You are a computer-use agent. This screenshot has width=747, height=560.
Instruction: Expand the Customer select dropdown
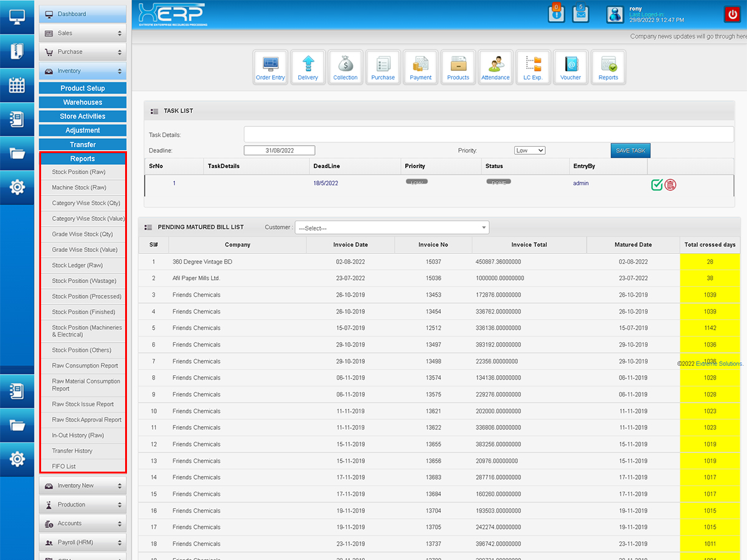(x=392, y=228)
